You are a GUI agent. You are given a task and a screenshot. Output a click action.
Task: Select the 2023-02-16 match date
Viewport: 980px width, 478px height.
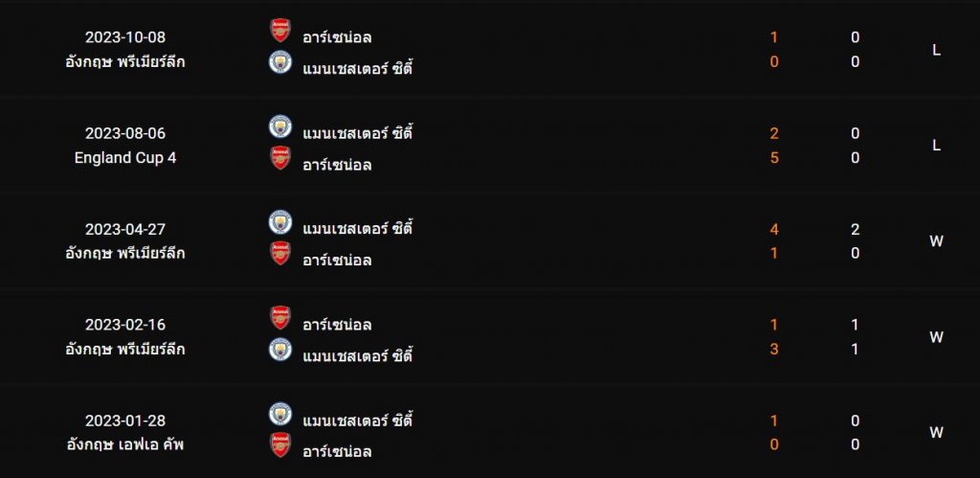coord(125,325)
